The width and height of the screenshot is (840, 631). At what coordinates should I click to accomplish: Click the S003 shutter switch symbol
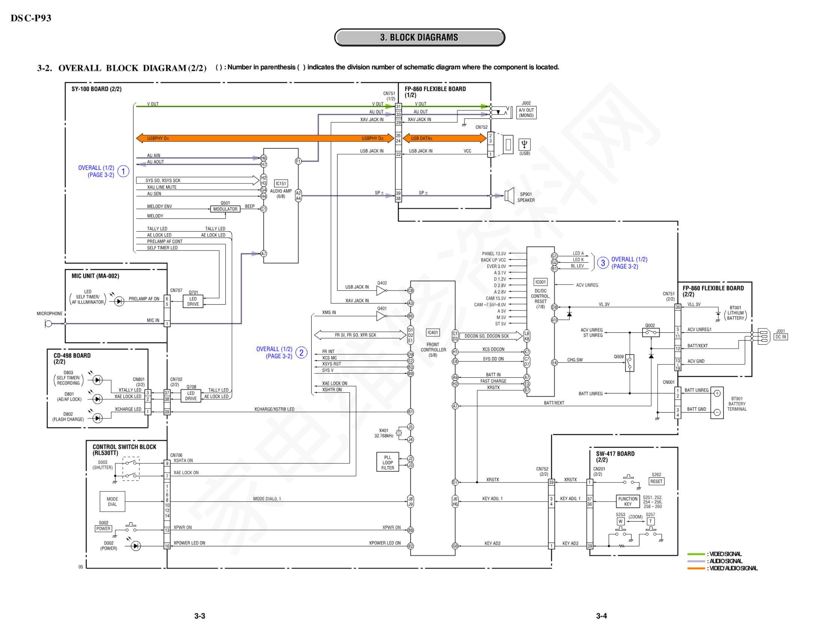pyautogui.click(x=131, y=469)
